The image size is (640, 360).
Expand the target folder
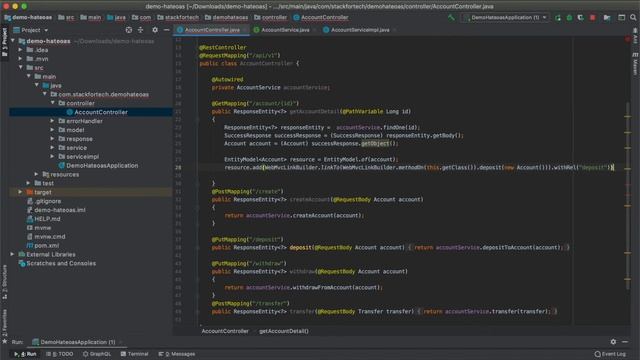pyautogui.click(x=20, y=192)
